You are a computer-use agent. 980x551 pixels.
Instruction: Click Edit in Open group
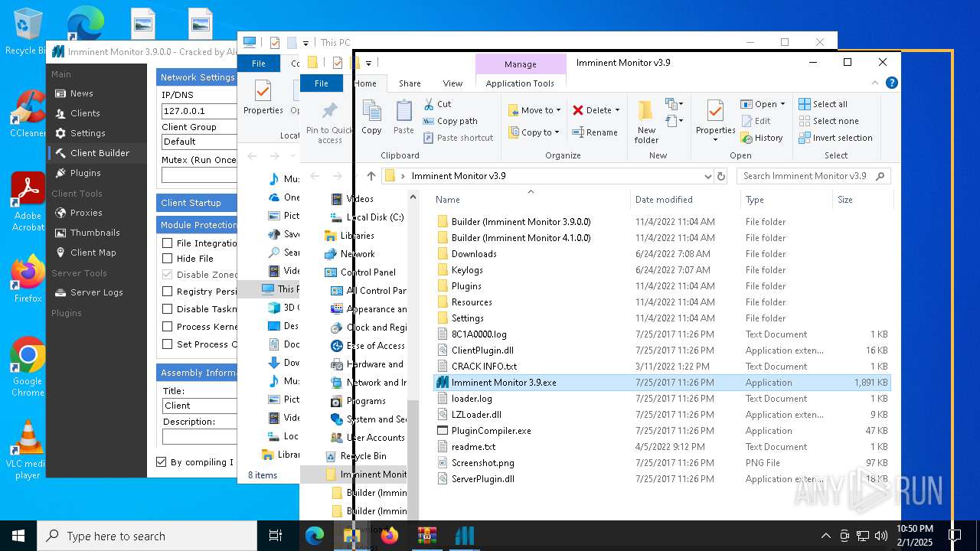(x=756, y=121)
